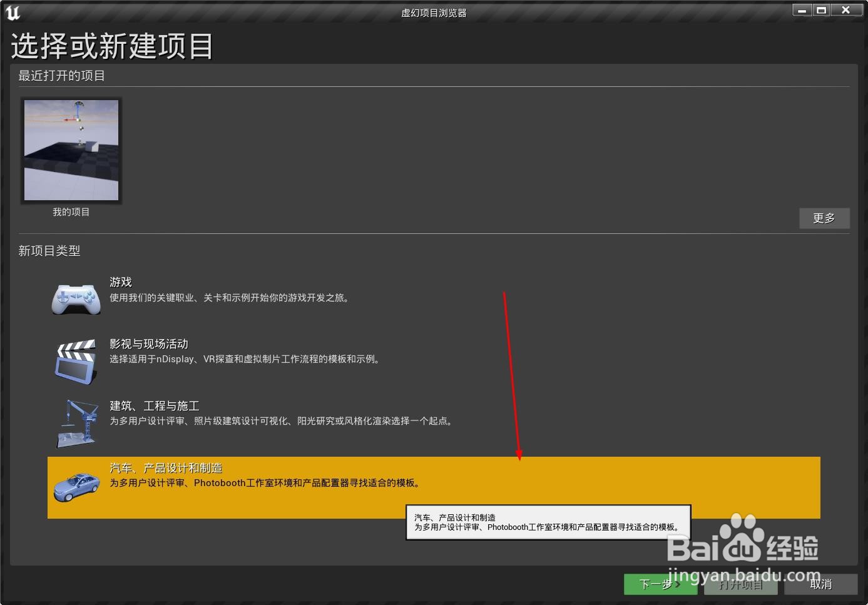Select the 建筑、工程与施工 category row

pos(250,414)
